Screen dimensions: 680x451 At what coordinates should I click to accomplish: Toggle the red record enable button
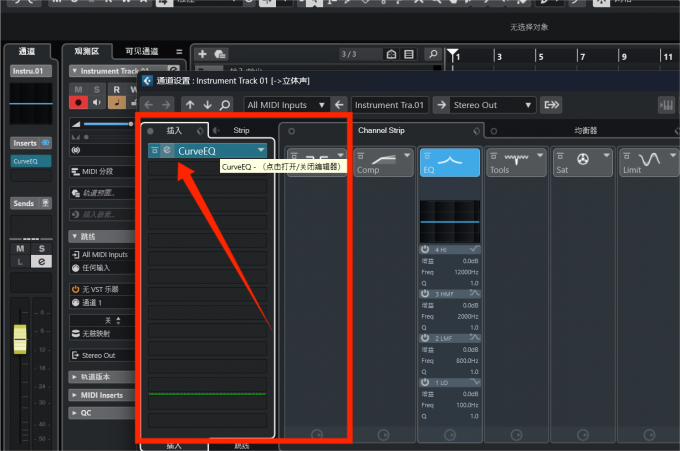coord(78,102)
